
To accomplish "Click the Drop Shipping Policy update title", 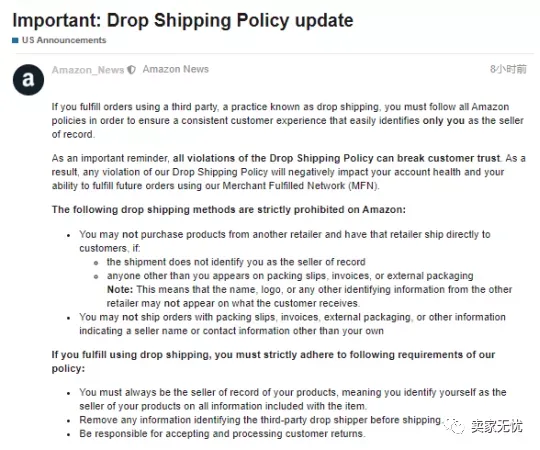I will coord(183,20).
